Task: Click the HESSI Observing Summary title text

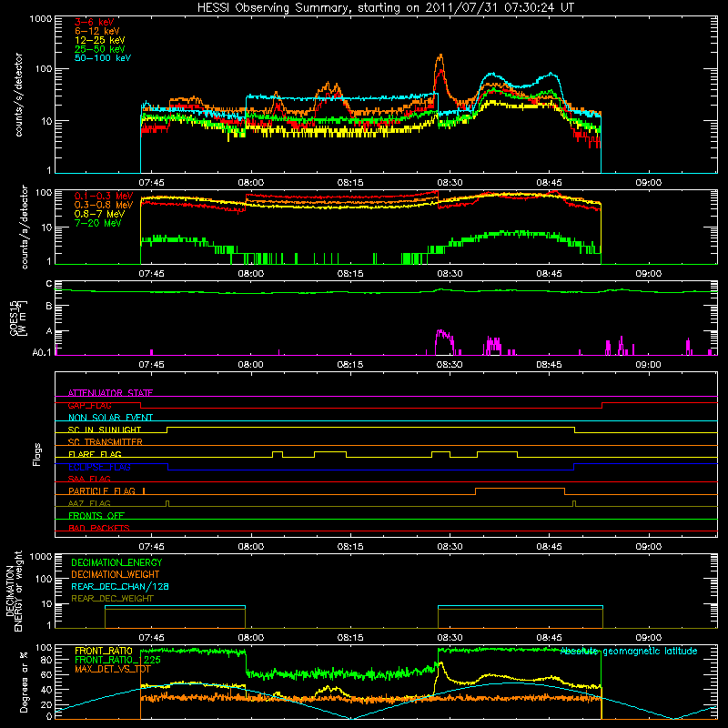Action: tap(386, 8)
